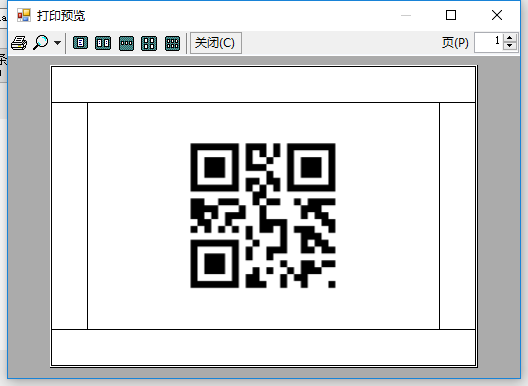This screenshot has width=528, height=386.
Task: Click the 页(P) label
Action: (455, 43)
